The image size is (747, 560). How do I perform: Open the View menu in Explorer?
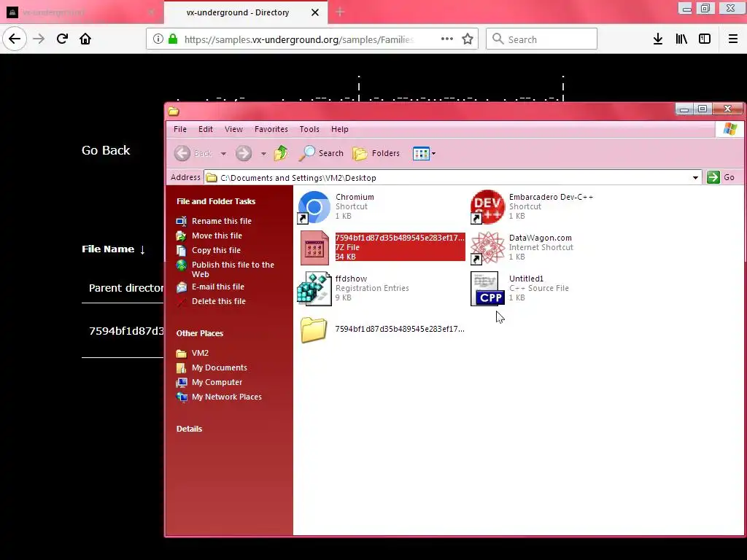233,129
